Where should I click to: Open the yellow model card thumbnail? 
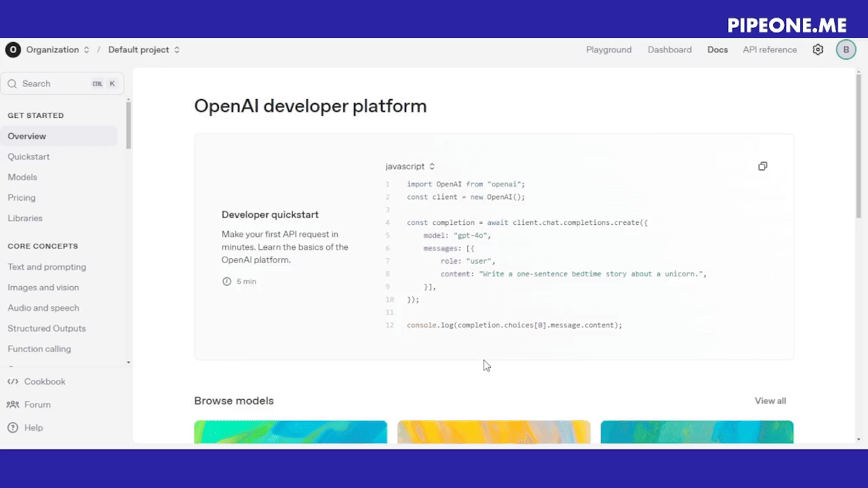point(494,432)
